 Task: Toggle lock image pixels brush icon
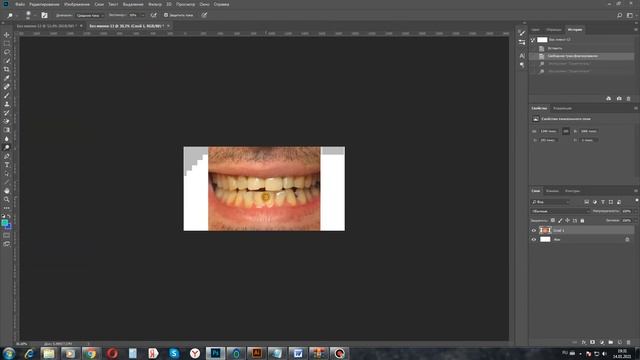[560, 220]
